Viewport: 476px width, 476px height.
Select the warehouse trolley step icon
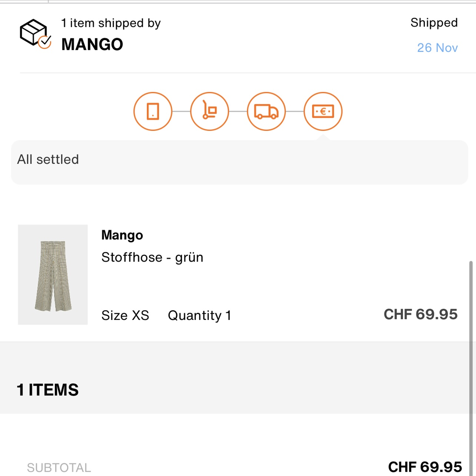coord(209,111)
